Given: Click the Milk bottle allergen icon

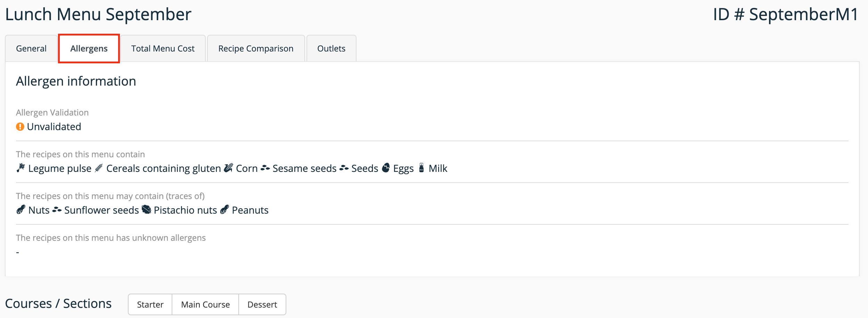Looking at the screenshot, I should pos(421,168).
